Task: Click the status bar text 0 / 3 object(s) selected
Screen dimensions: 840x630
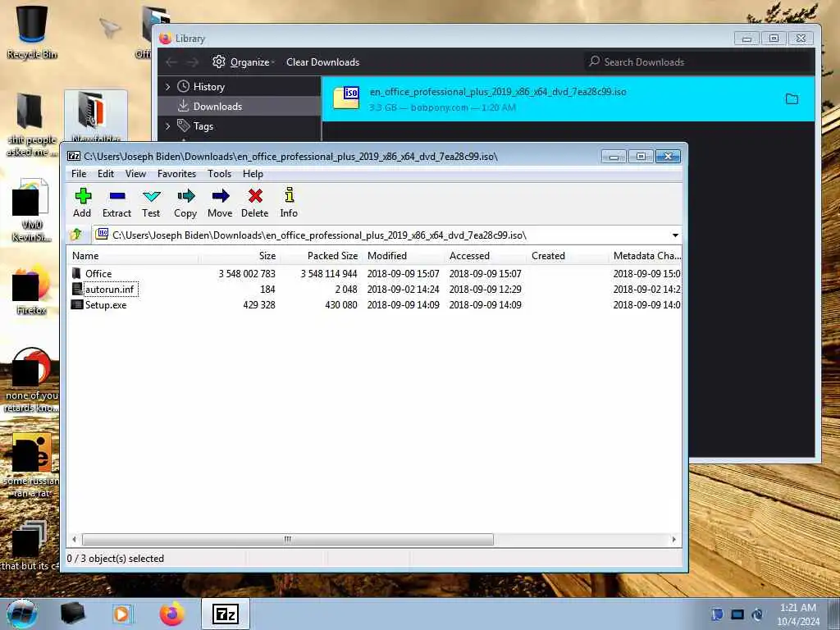Action: 115,558
